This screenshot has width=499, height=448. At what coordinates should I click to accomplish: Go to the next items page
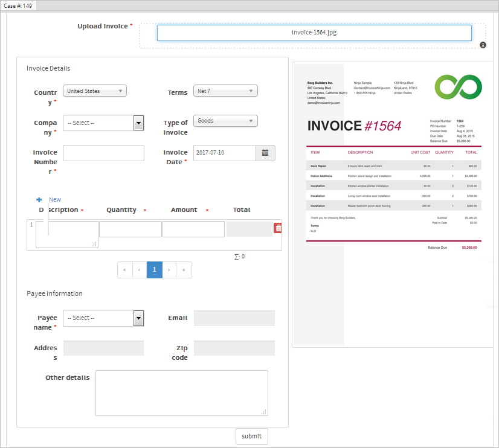(x=169, y=270)
